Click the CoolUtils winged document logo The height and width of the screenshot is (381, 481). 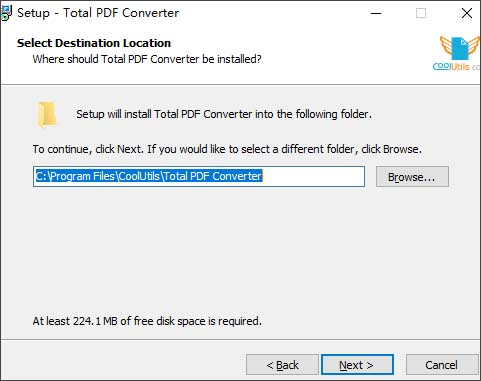point(460,48)
